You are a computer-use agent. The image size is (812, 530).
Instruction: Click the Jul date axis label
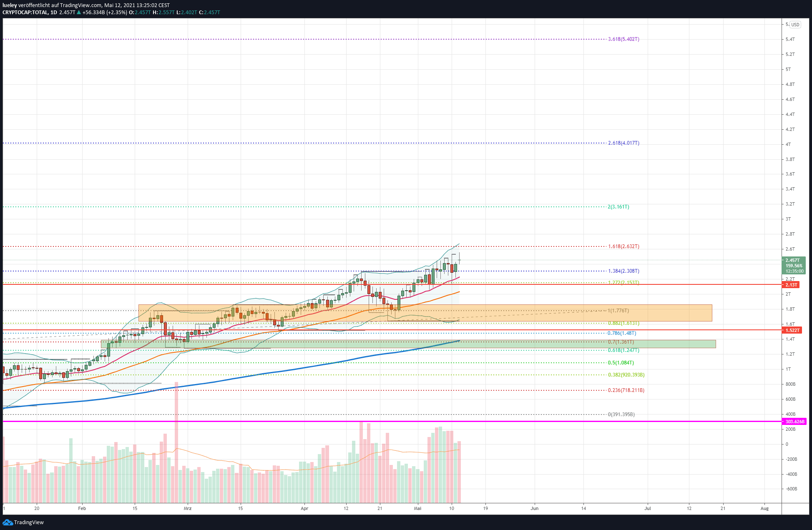pyautogui.click(x=648, y=508)
